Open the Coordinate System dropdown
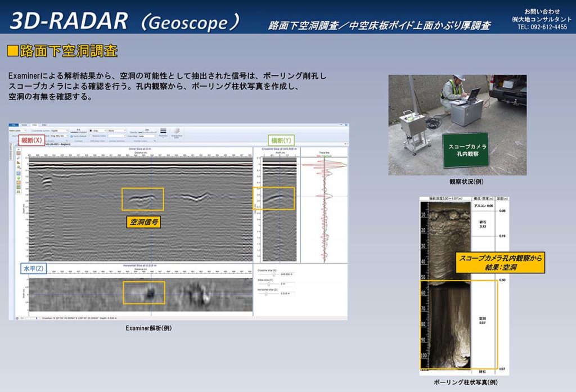 pyautogui.click(x=59, y=130)
